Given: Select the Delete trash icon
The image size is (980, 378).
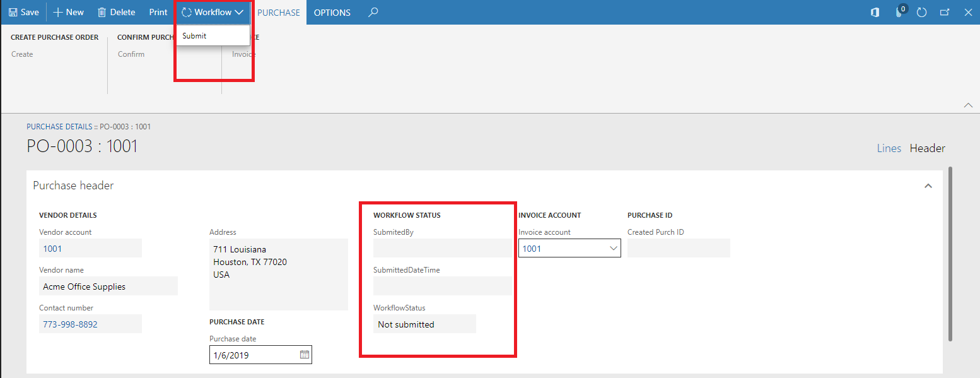Looking at the screenshot, I should pyautogui.click(x=116, y=12).
